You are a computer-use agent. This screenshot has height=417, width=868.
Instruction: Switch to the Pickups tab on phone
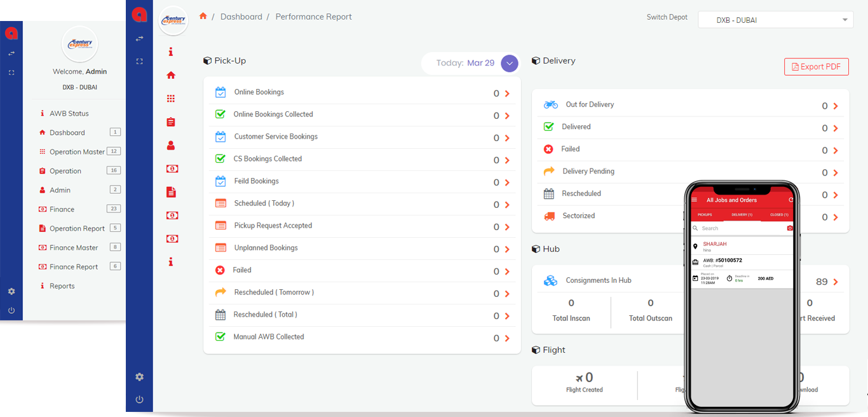[705, 215]
